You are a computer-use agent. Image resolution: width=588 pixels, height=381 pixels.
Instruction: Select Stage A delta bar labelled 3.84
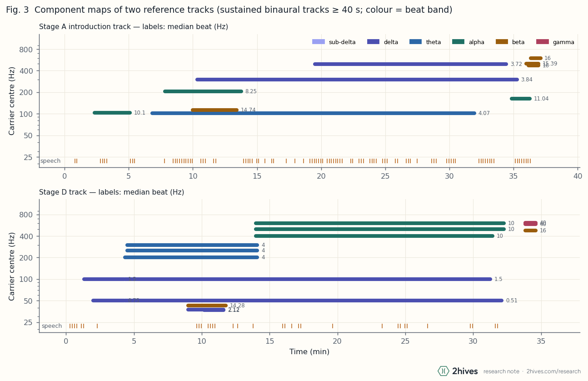point(357,80)
